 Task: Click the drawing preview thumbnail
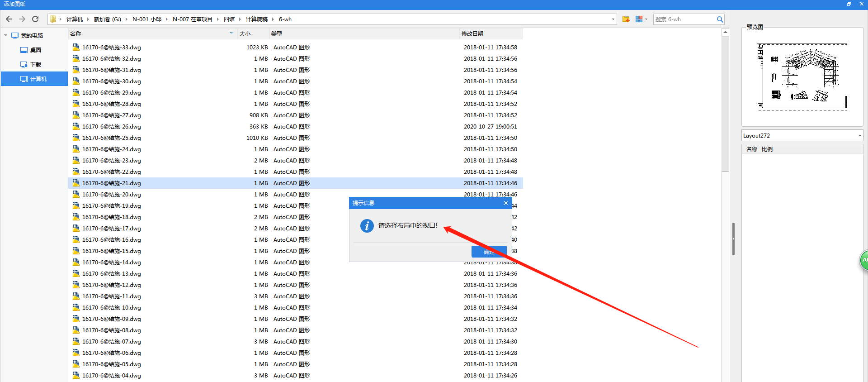(802, 77)
